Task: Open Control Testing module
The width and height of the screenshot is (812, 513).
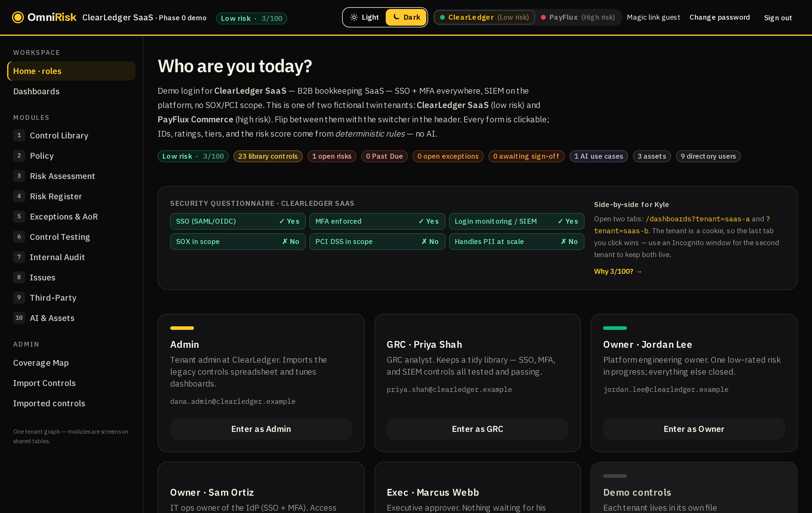Action: [x=71, y=237]
